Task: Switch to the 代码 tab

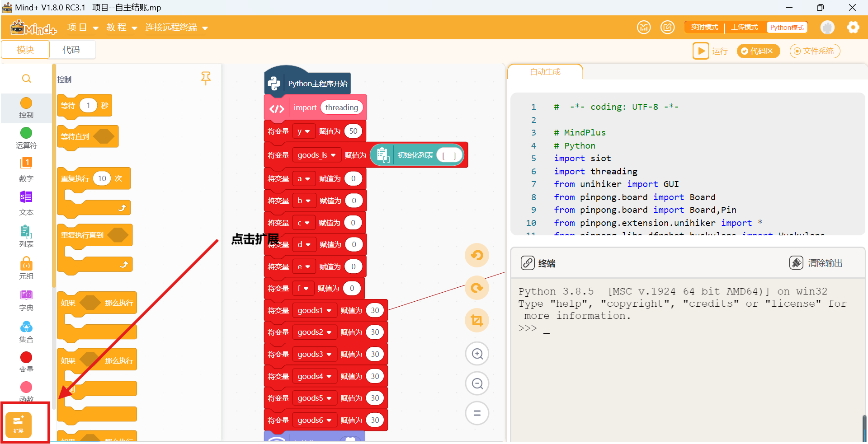Action: 71,50
